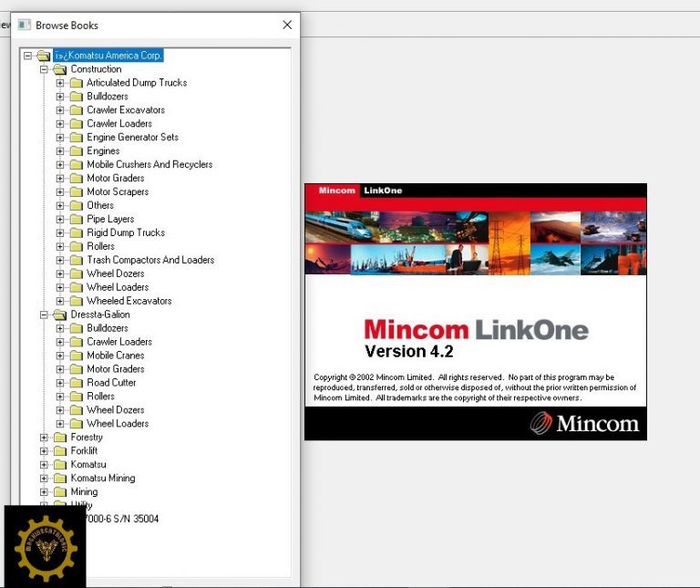Click the folder icon beside Crawler Excavators
The image size is (700, 588).
(x=77, y=110)
